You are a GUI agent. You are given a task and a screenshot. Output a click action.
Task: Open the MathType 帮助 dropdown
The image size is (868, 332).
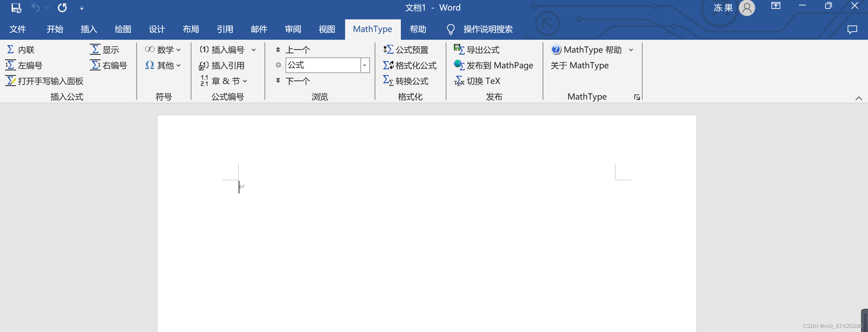631,50
